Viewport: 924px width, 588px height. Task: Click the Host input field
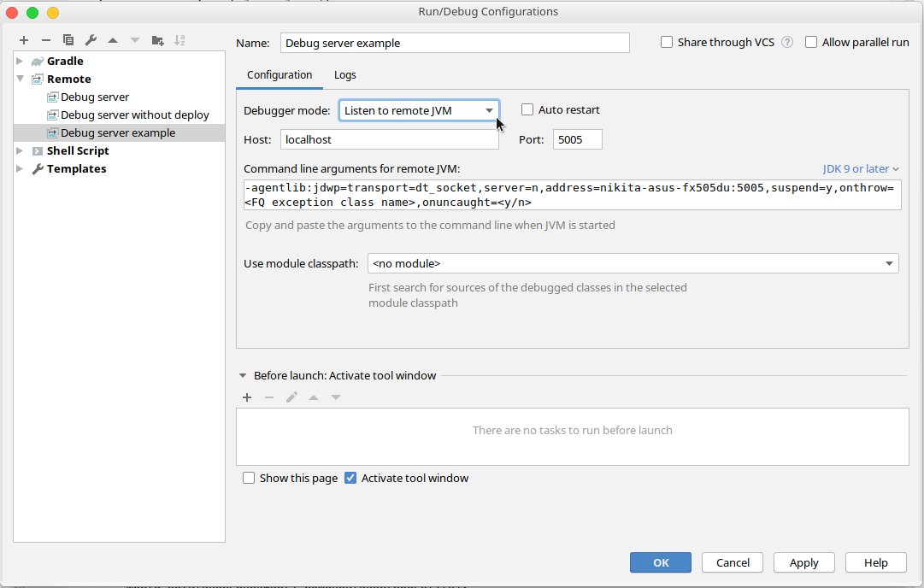coord(389,138)
